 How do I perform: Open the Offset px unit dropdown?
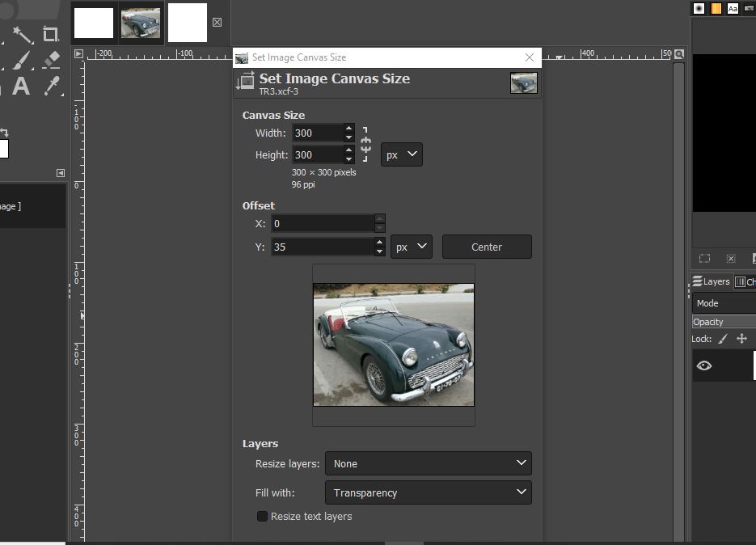412,247
